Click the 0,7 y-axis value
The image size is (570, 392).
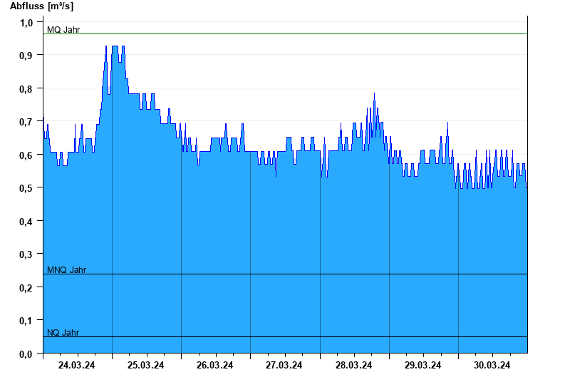point(26,122)
